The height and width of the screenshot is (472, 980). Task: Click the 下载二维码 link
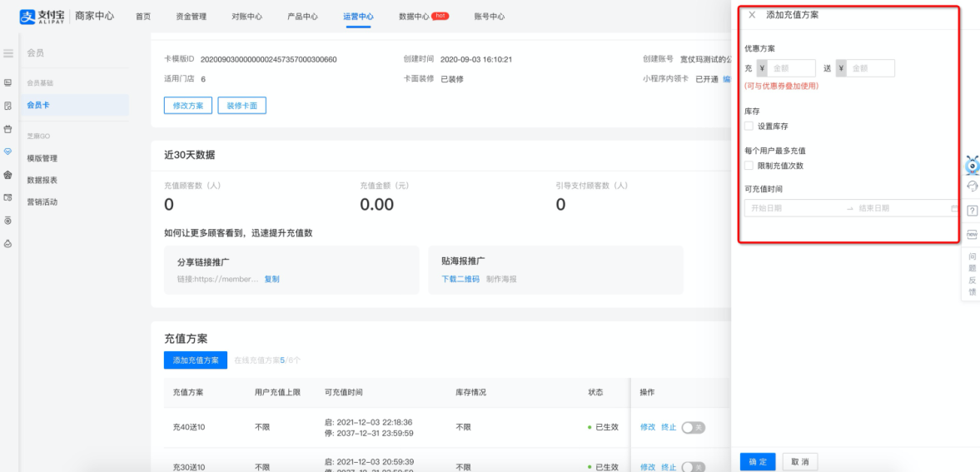click(x=460, y=279)
